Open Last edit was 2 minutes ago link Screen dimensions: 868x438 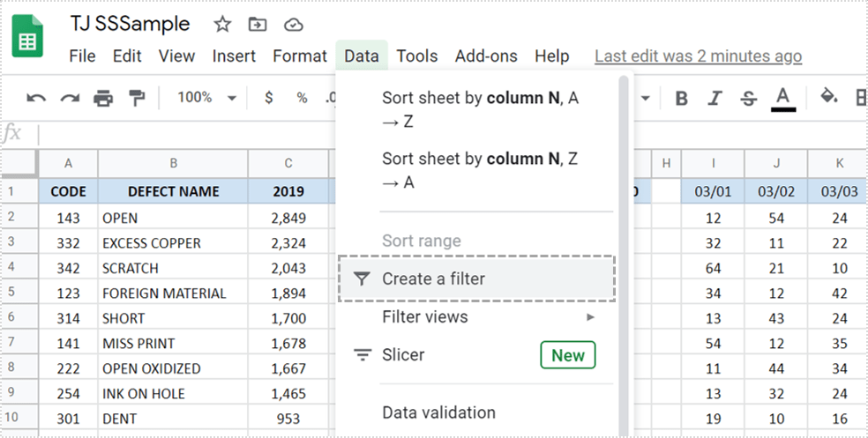click(x=698, y=56)
